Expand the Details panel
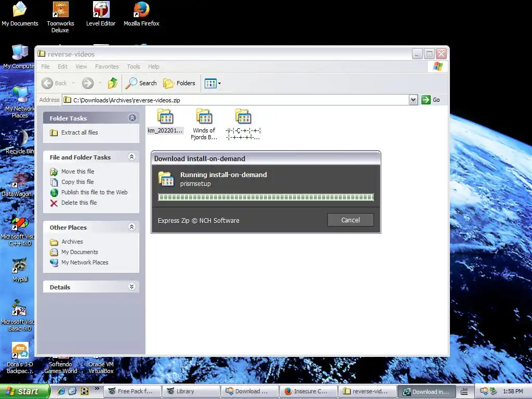Screen dimensions: 532x399 click(132, 287)
